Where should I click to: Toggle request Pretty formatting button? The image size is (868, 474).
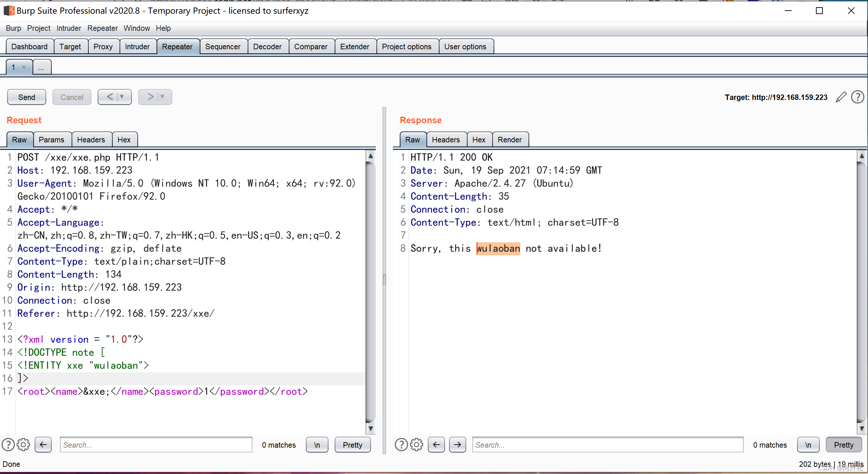pyautogui.click(x=352, y=445)
